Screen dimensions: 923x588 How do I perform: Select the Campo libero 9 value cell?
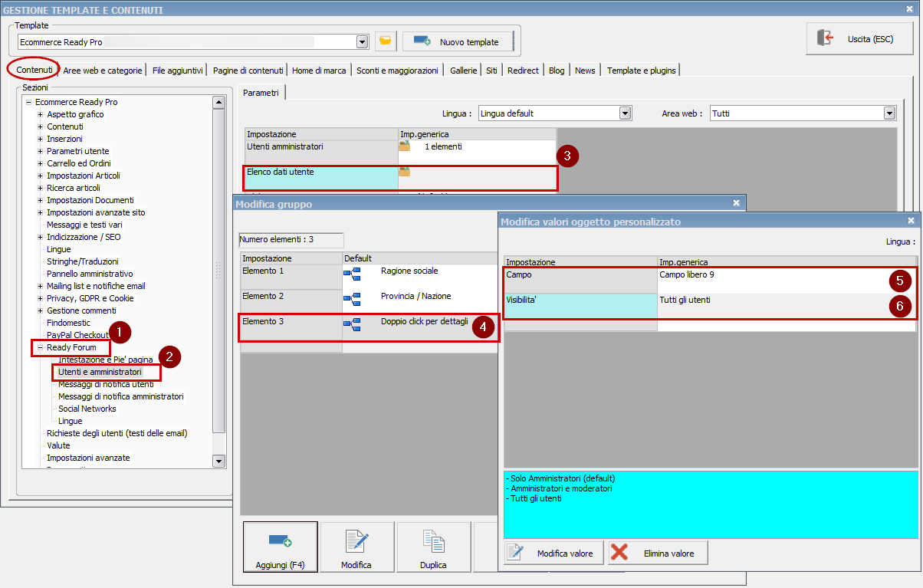pos(787,280)
